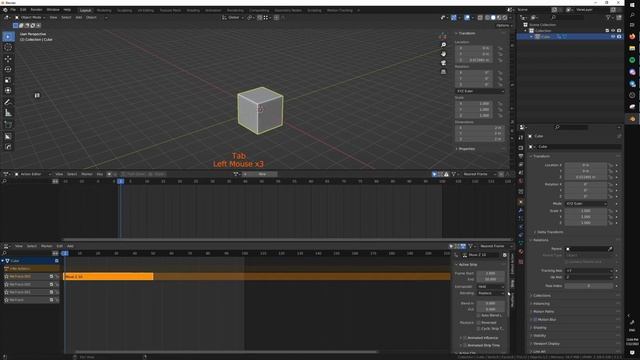Enable the Motion Blur checkbox in Object properties
This screenshot has height=360, width=640.
(535, 320)
